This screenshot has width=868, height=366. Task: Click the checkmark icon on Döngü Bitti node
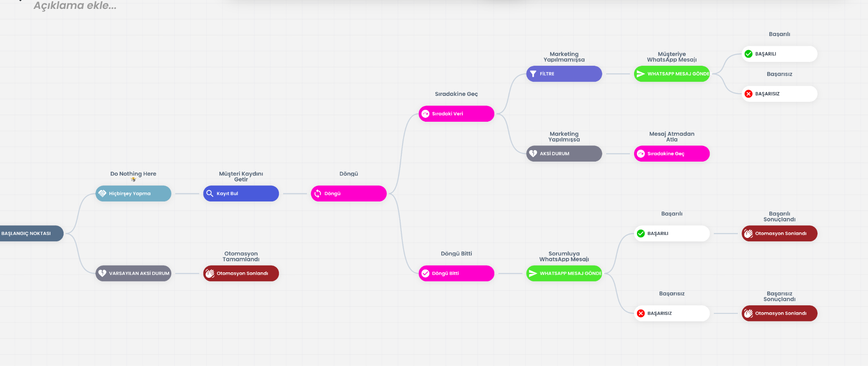[x=426, y=274]
